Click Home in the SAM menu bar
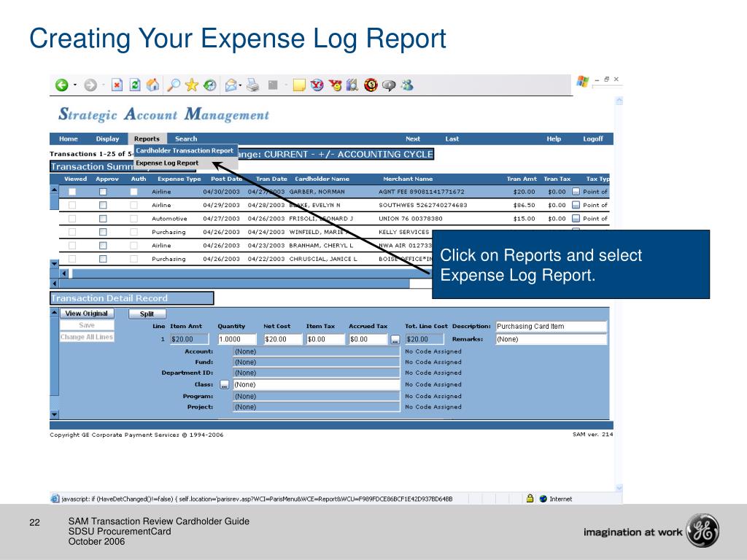Screen dimensions: 747x560 68,139
